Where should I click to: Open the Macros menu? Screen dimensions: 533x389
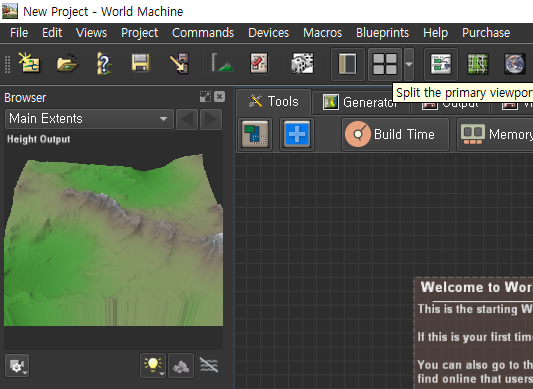point(323,33)
